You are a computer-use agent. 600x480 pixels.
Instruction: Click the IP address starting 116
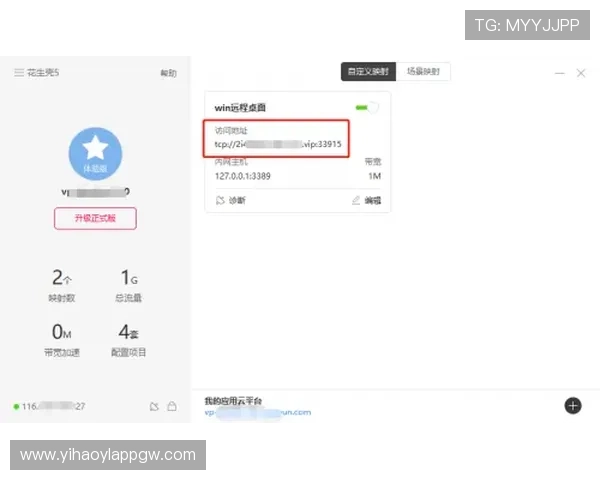tap(54, 406)
